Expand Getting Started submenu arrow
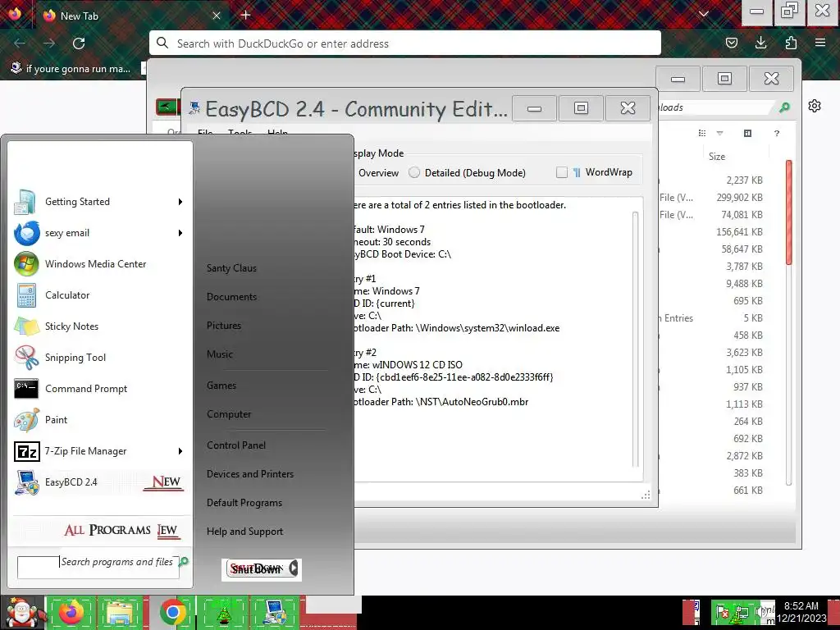 coord(180,202)
